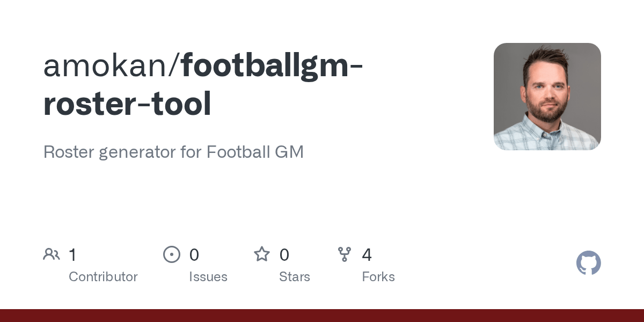Click the forks count "4"

(x=367, y=255)
